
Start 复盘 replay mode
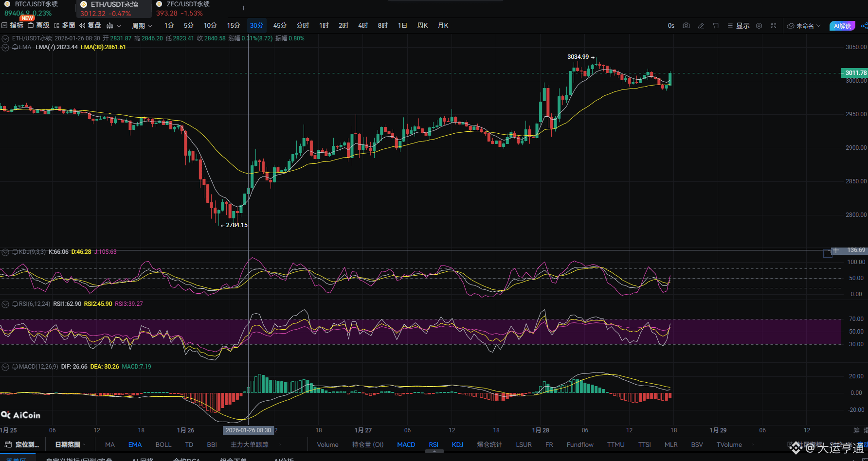point(95,25)
